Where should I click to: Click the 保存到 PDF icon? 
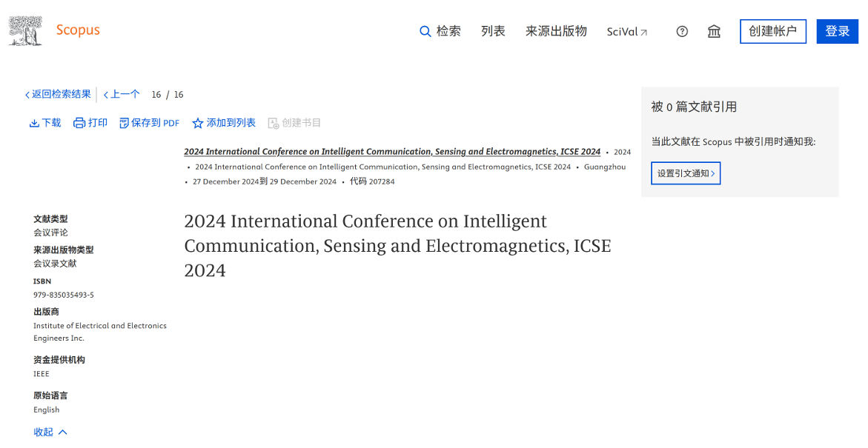(124, 124)
